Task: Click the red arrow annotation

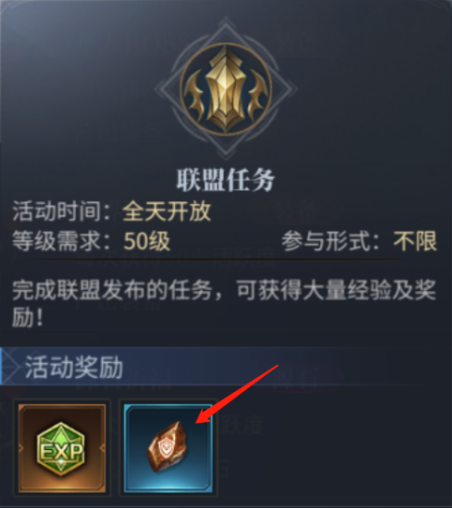Action: pos(237,394)
